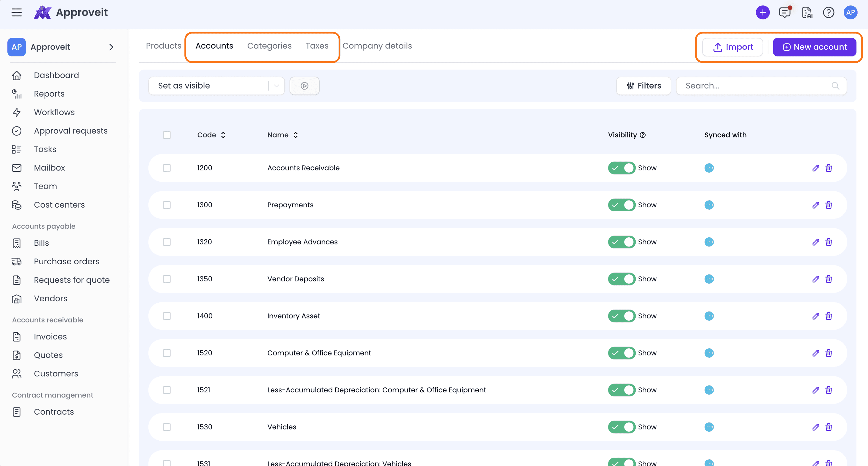Screen dimensions: 868x466
Task: Toggle visibility for Accounts Receivable
Action: [622, 168]
